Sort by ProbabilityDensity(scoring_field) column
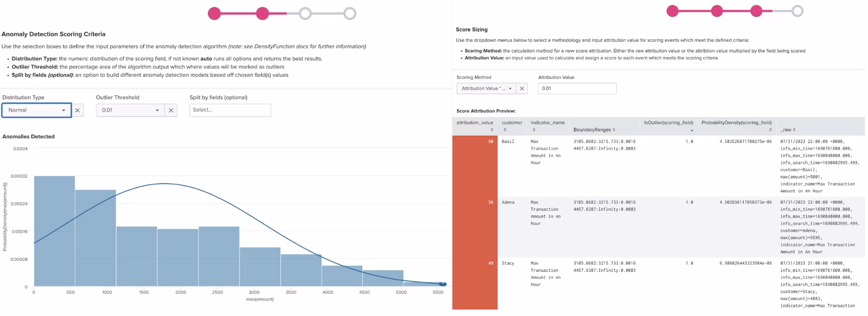 tap(770, 130)
